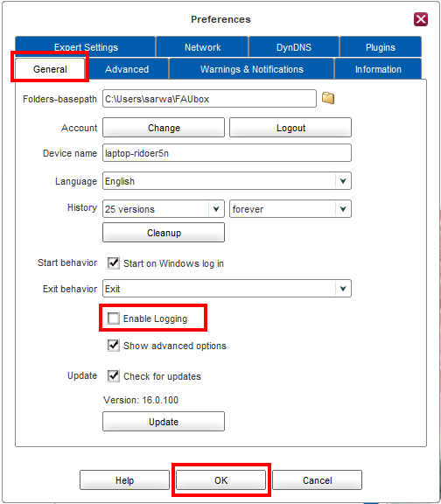Confirm preferences with OK button

(220, 480)
